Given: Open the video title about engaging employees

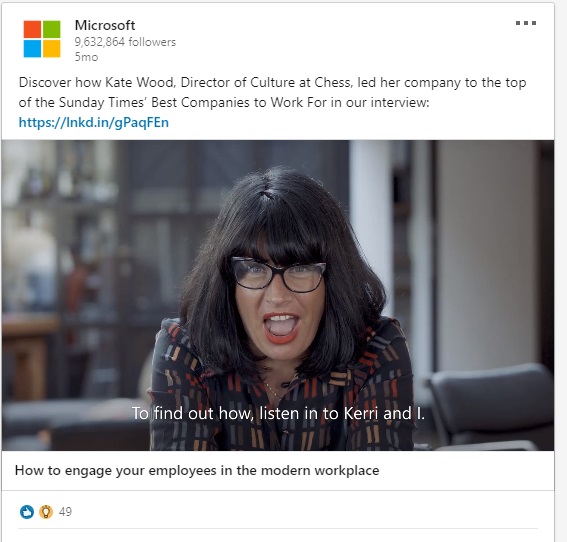Looking at the screenshot, I should (197, 470).
